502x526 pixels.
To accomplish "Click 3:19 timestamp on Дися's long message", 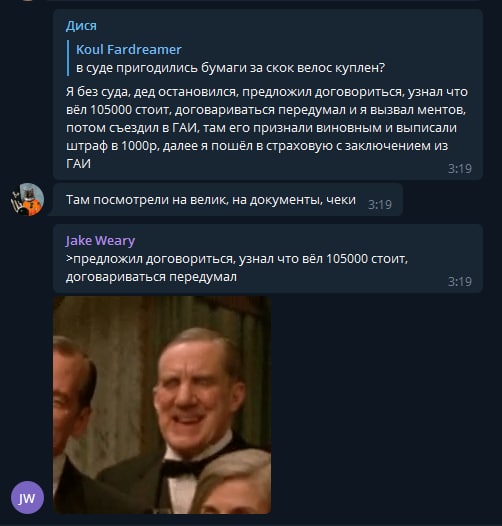I will point(460,168).
